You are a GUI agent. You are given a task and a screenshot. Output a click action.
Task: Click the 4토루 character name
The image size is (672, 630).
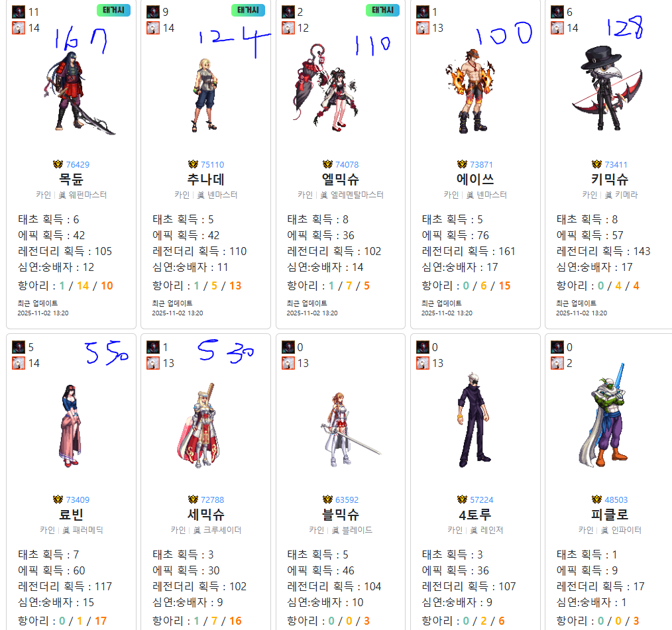(x=475, y=514)
